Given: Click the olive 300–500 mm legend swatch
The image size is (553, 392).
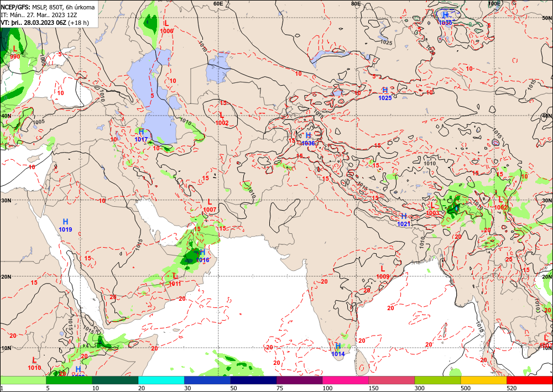Looking at the screenshot, I should (x=437, y=380).
